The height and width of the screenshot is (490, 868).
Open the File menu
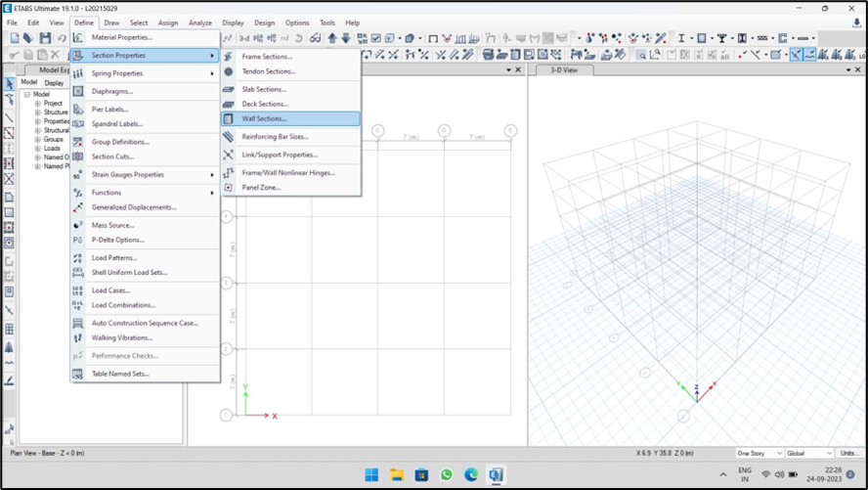12,22
